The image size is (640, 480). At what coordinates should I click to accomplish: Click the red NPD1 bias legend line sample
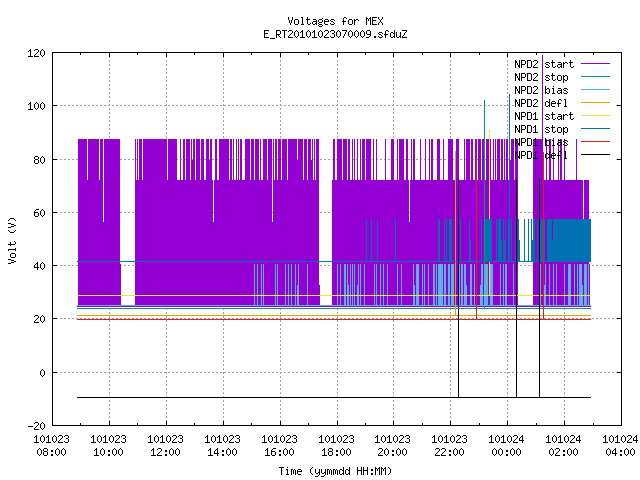[596, 142]
